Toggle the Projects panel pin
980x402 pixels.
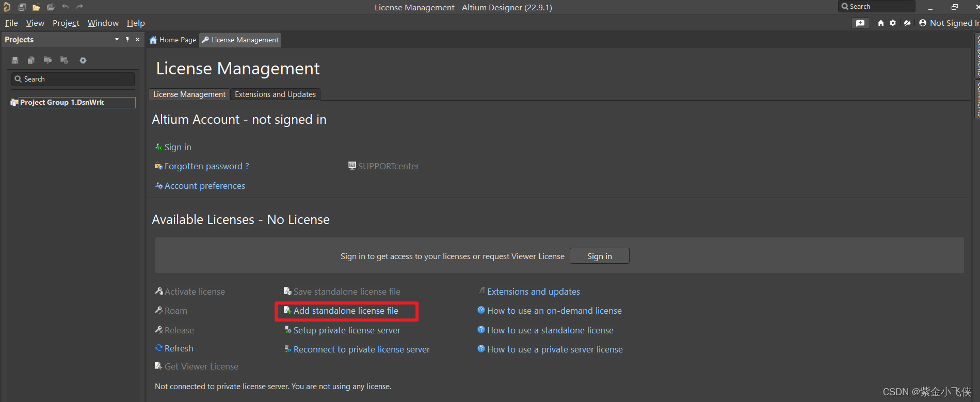pos(127,40)
